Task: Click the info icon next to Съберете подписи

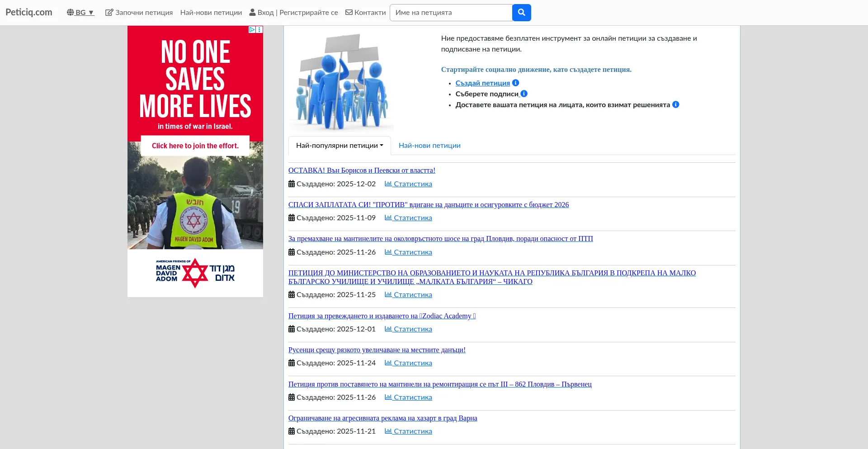Action: [x=524, y=94]
